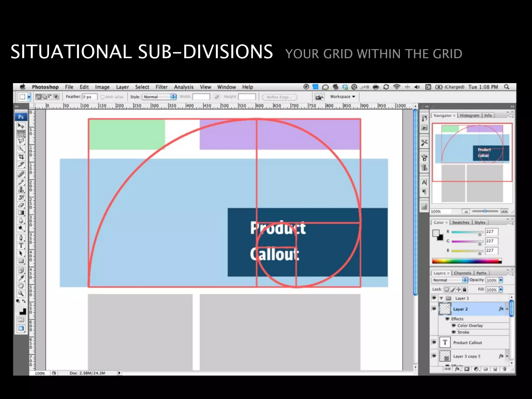
Task: Switch to the Channels tab
Action: (x=462, y=273)
